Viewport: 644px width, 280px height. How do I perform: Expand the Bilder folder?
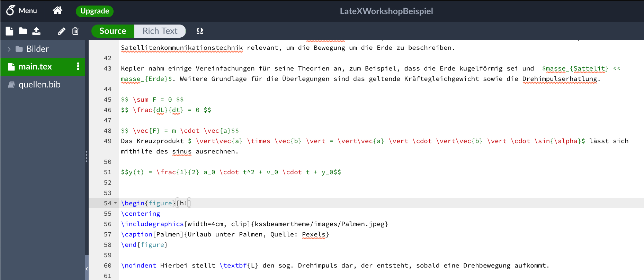(9, 49)
